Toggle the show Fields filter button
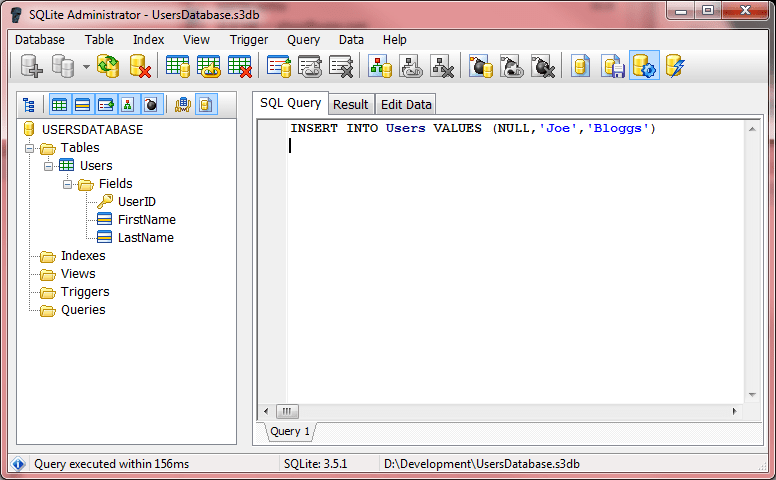This screenshot has height=480, width=776. pos(82,104)
